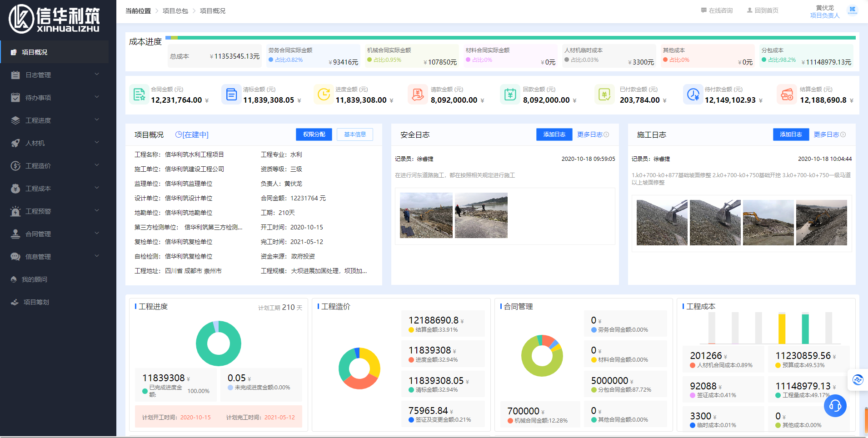Expand the 人材机 menu chevron
This screenshot has height=438, width=868.
tap(97, 142)
